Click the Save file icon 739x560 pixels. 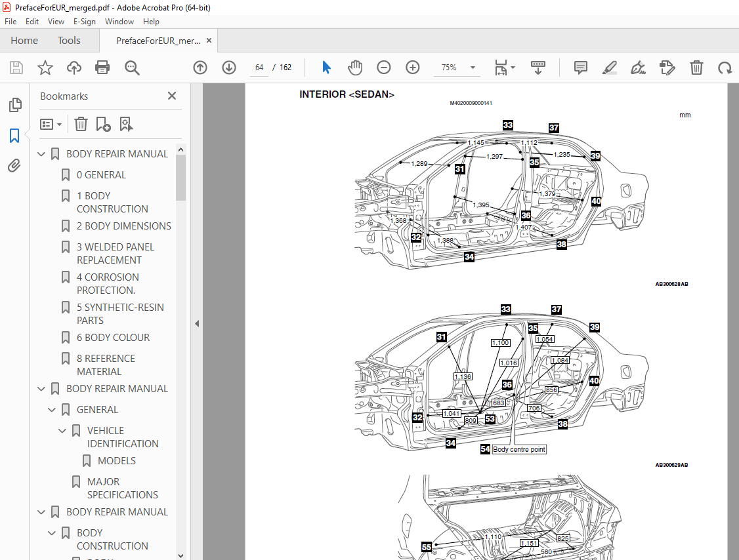point(16,68)
